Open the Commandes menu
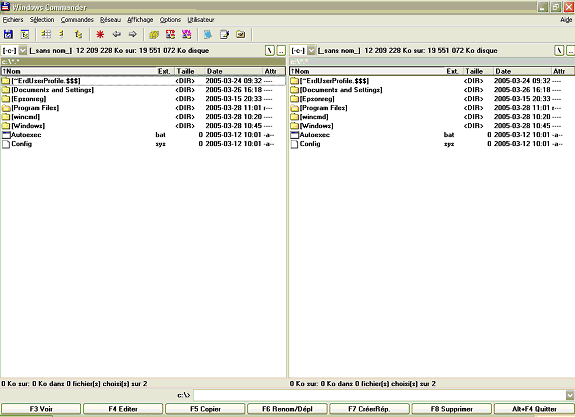Screen dimensions: 575x417 pyautogui.click(x=77, y=20)
